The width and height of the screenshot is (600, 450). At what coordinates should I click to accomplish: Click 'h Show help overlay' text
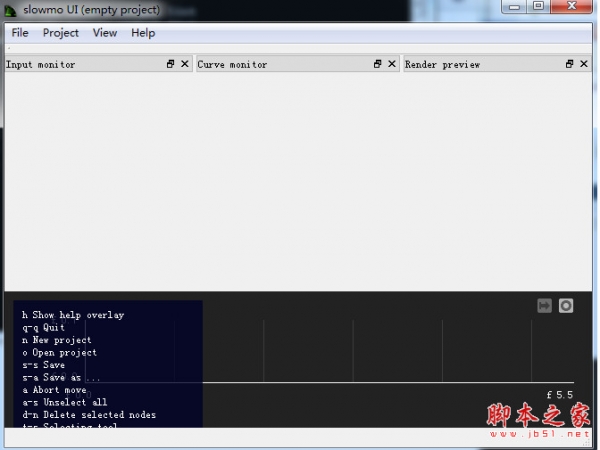pyautogui.click(x=73, y=315)
